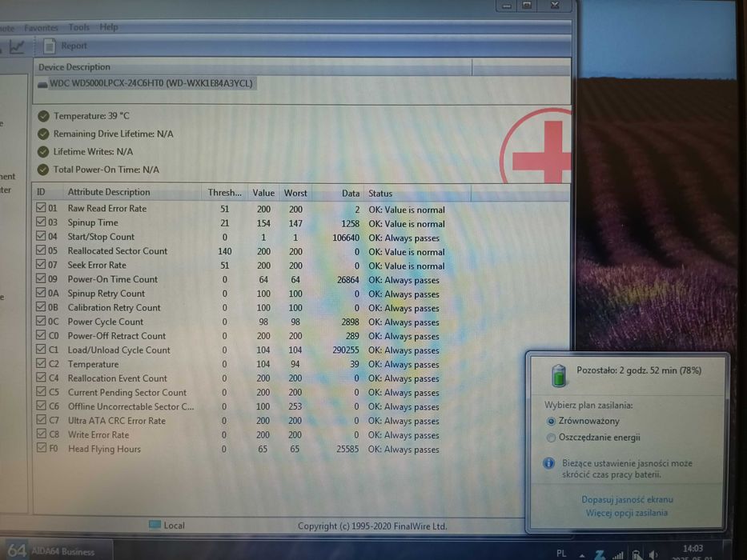Select the WDC WD5000LPCX drive icon
This screenshot has height=560, width=747.
42,85
